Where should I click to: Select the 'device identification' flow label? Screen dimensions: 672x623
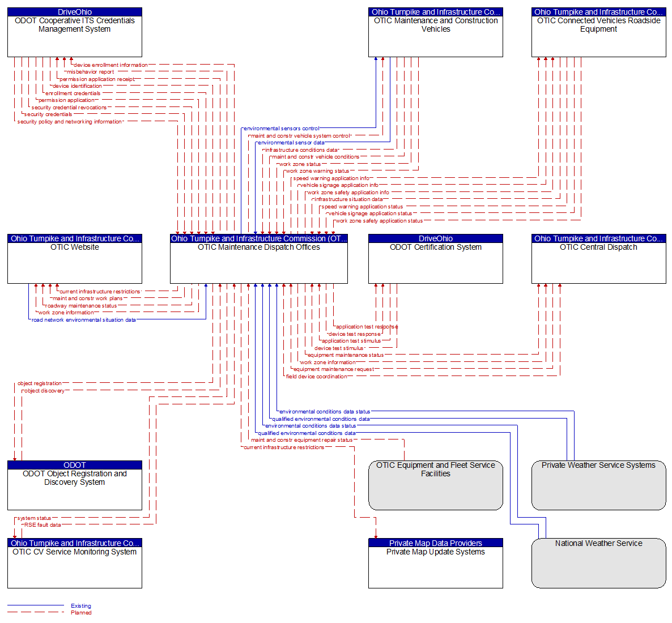[x=77, y=86]
